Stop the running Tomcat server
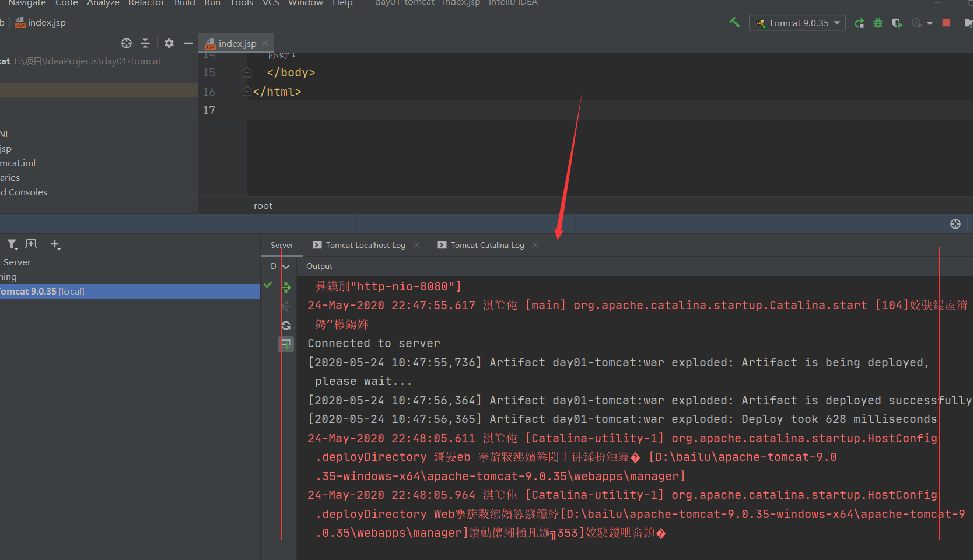 pos(946,23)
